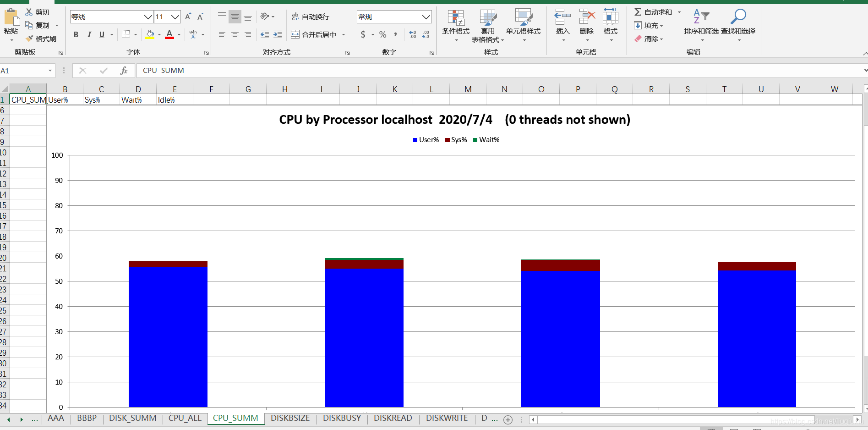This screenshot has height=430, width=868.
Task: Open Format cells (格式) menu
Action: coord(611,25)
